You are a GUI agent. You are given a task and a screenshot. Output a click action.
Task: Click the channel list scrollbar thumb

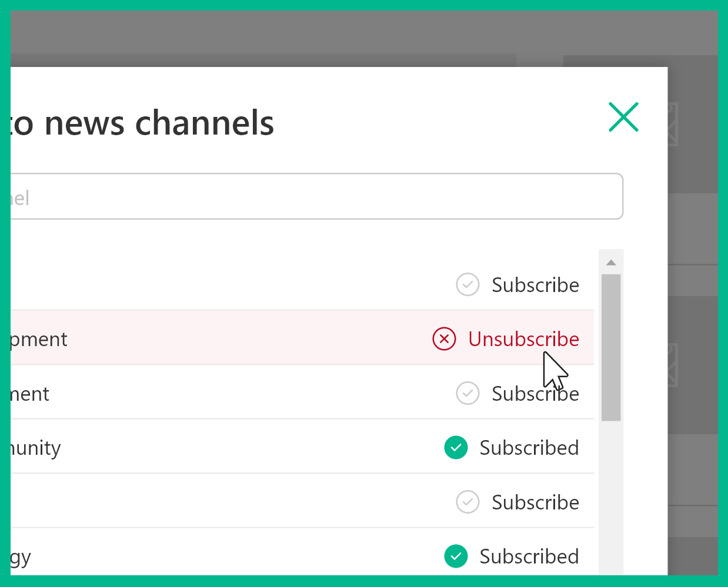tap(611, 347)
